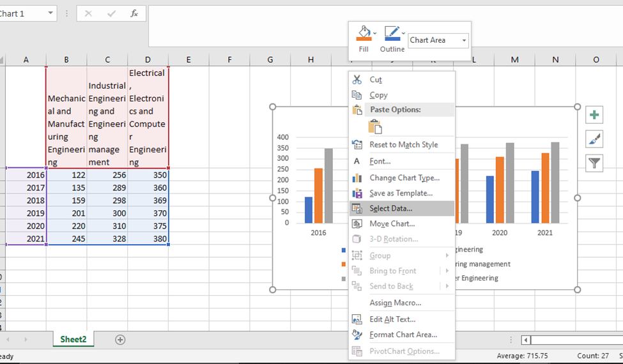623x364 pixels.
Task: Select Change Chart Type...
Action: tap(404, 178)
